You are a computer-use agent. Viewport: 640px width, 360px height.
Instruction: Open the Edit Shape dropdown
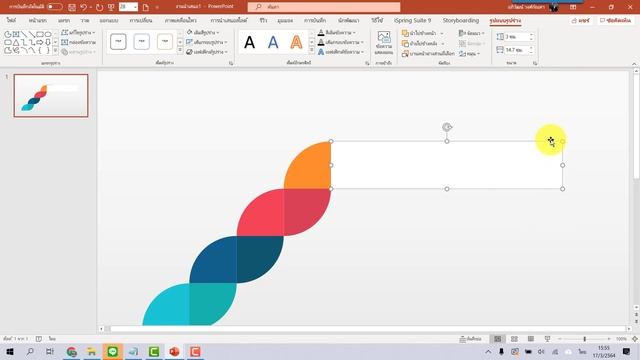pos(78,32)
